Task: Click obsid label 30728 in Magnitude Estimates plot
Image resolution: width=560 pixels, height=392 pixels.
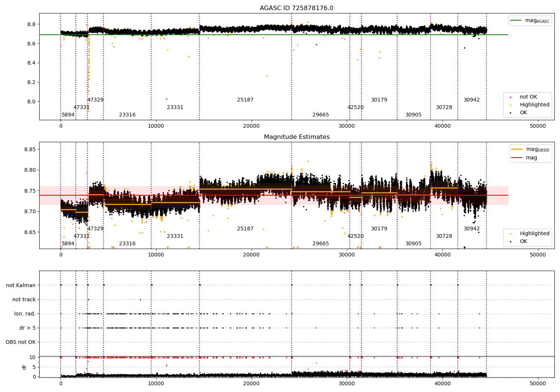Action: click(444, 236)
